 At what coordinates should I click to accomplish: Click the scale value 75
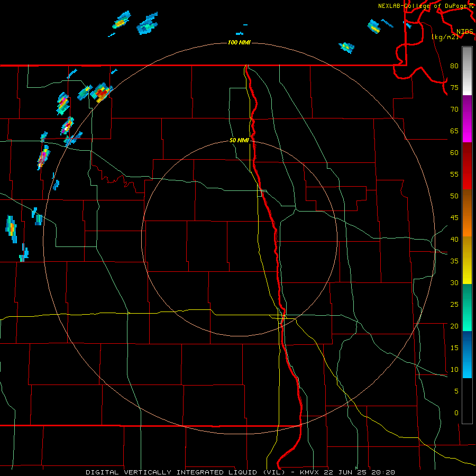(x=454, y=87)
